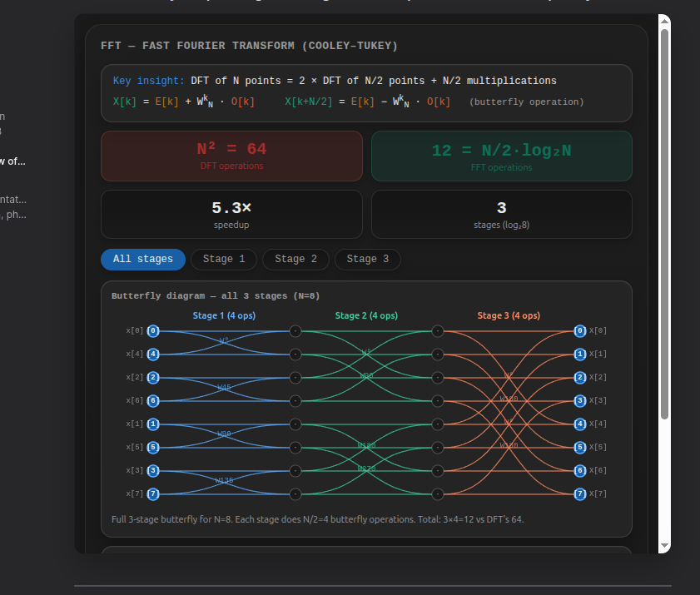
Task: Click input node 4 beside x[4]
Action: coord(153,355)
